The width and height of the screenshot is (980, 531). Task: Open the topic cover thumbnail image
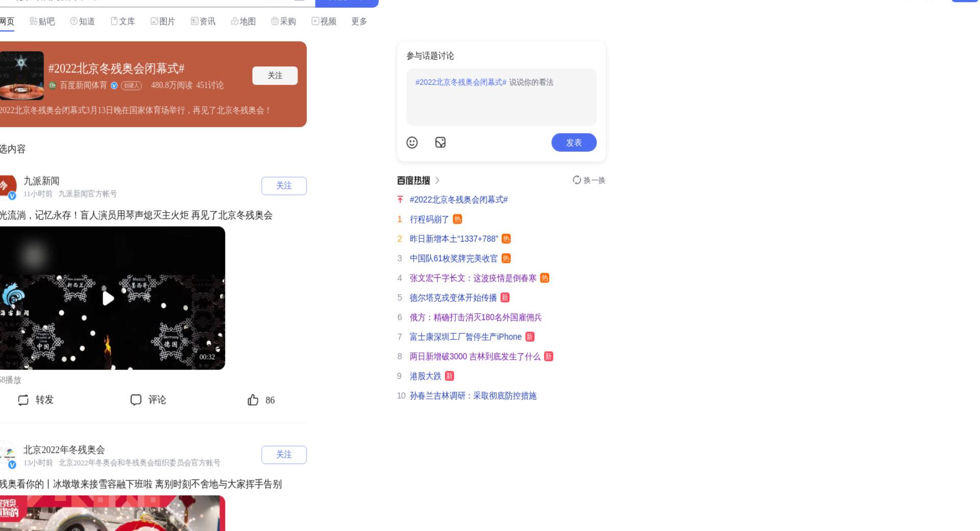coord(21,76)
